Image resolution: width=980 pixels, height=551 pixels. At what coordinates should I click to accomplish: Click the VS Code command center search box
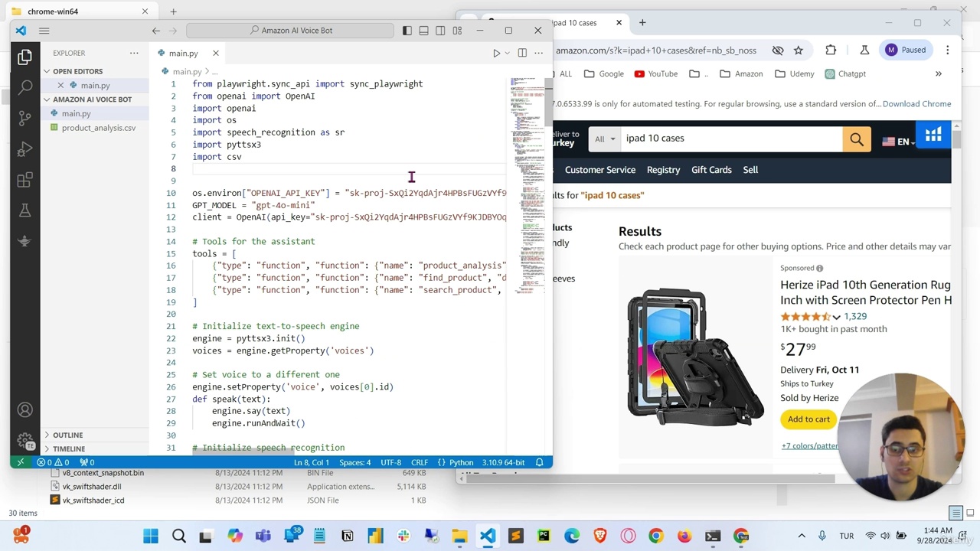[x=291, y=31]
